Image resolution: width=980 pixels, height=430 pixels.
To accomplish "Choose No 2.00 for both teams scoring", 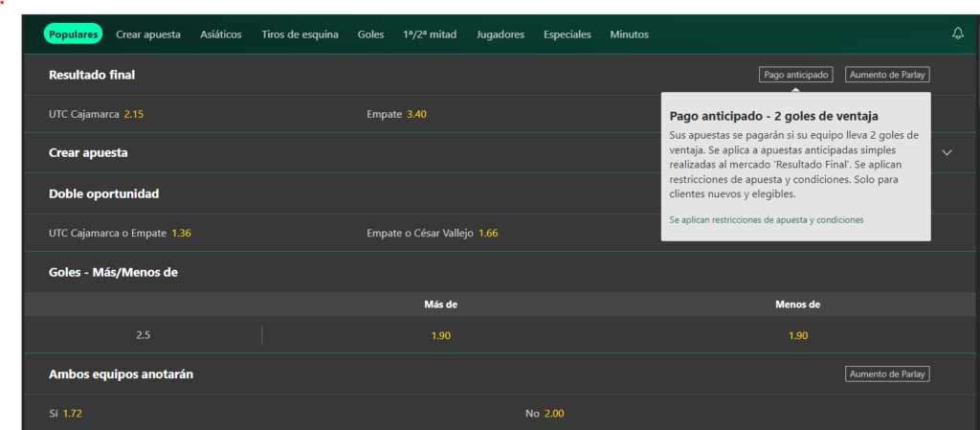I will 545,413.
